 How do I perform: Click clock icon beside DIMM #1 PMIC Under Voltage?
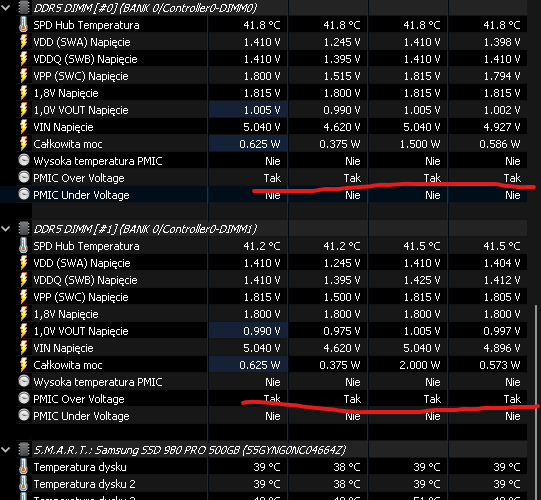(x=24, y=415)
